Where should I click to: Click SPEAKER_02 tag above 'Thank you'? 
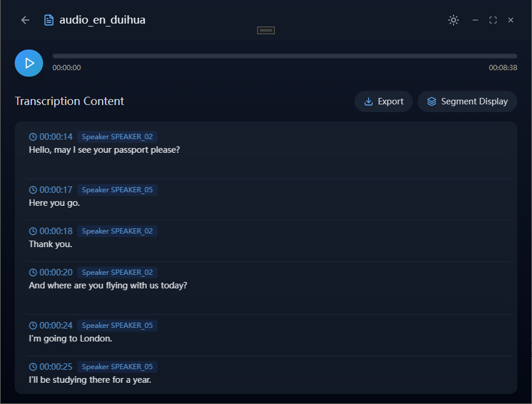tap(117, 231)
